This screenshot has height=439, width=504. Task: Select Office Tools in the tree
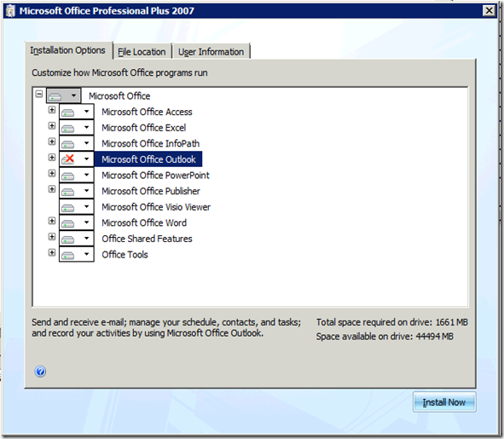(x=125, y=255)
